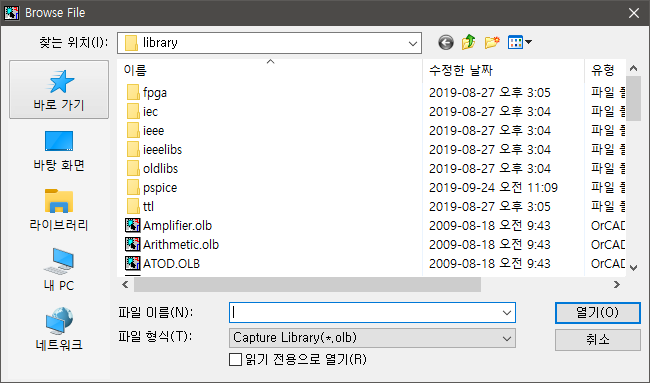
Task: Click the oldlibs folder name
Action: point(160,169)
